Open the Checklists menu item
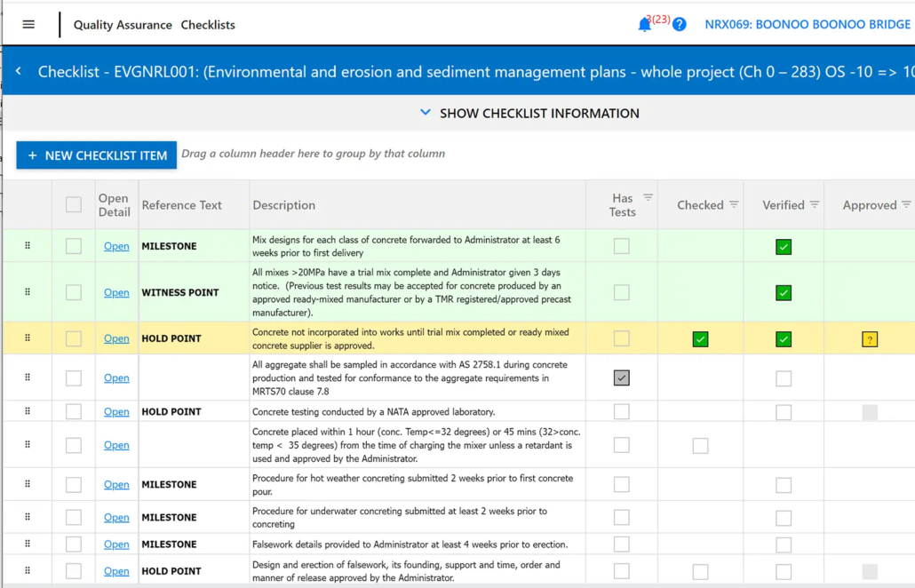This screenshot has height=588, width=915. pyautogui.click(x=208, y=25)
